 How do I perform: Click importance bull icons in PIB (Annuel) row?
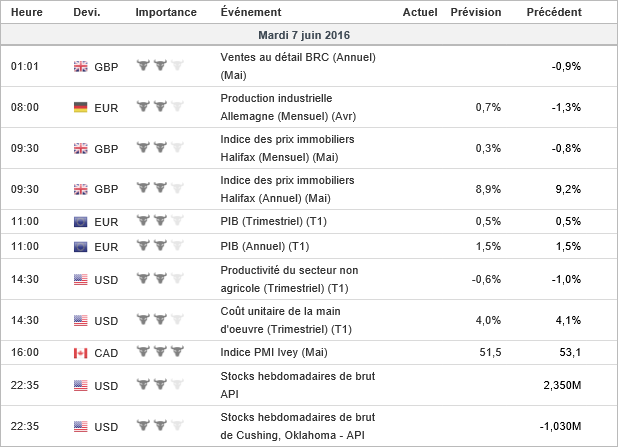(x=160, y=246)
